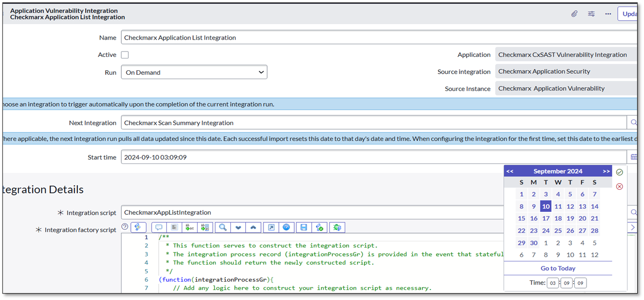Screen dimensions: 644x300
Task: Click the syntax check icon with green checkmark
Action: [319, 227]
